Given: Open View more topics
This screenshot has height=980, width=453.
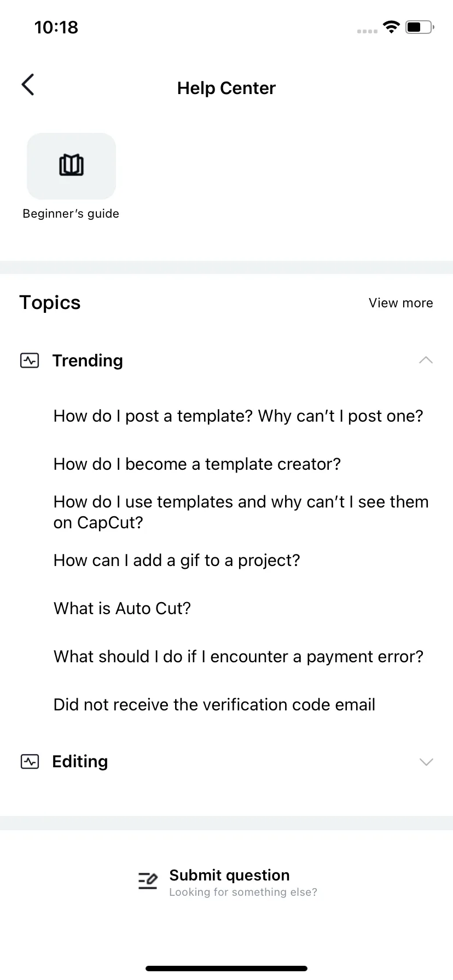Looking at the screenshot, I should [400, 303].
